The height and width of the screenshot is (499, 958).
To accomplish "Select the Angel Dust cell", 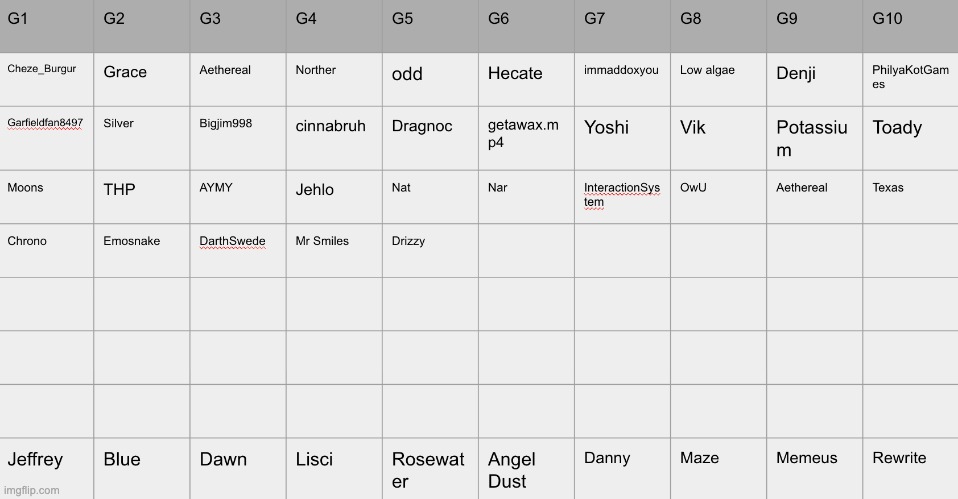I will (x=526, y=468).
